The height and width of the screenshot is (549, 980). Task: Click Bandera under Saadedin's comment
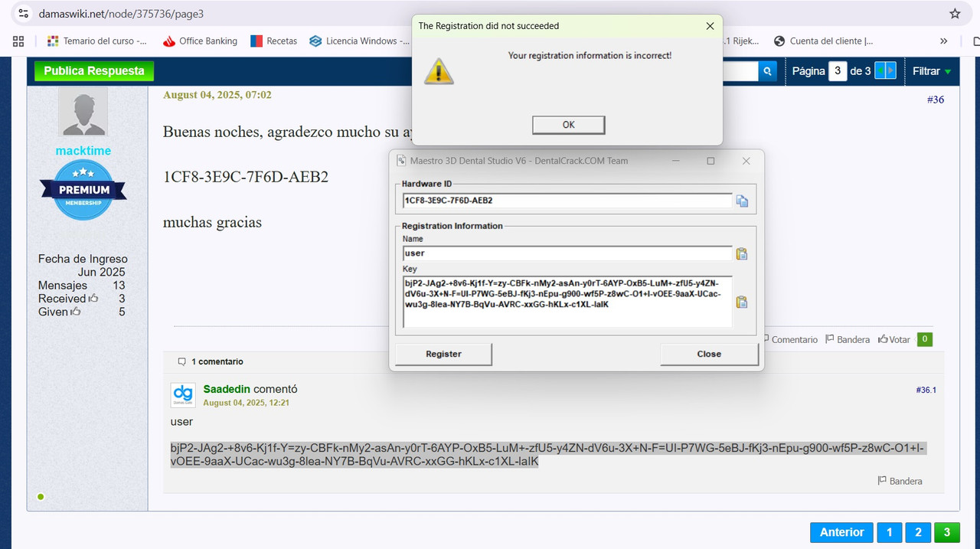click(900, 481)
